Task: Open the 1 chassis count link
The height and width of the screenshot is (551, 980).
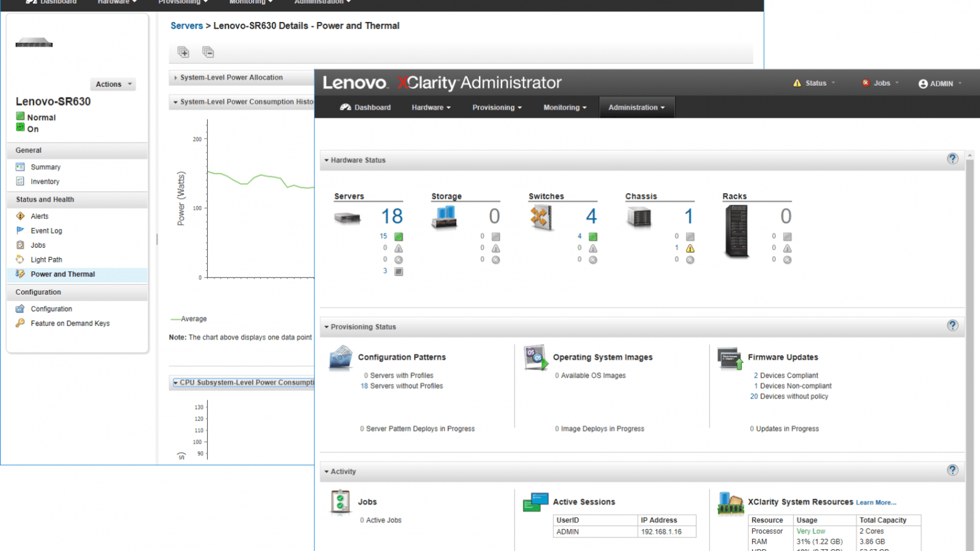Action: tap(689, 216)
